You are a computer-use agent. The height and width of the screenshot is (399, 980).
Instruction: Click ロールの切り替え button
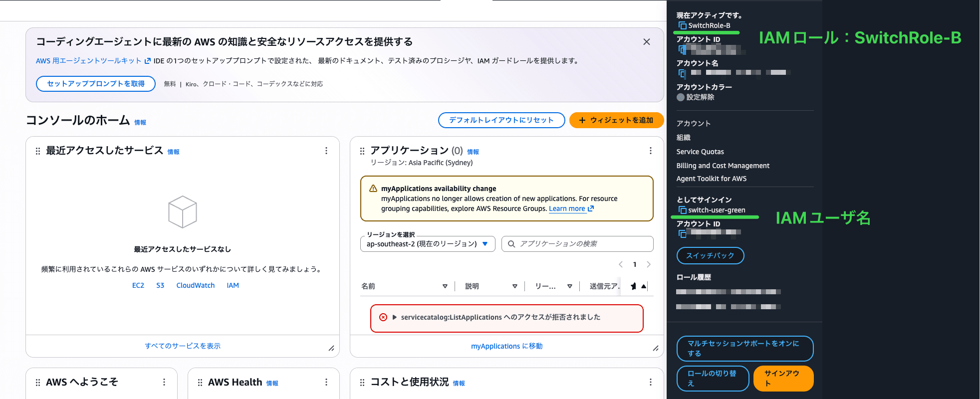click(713, 379)
